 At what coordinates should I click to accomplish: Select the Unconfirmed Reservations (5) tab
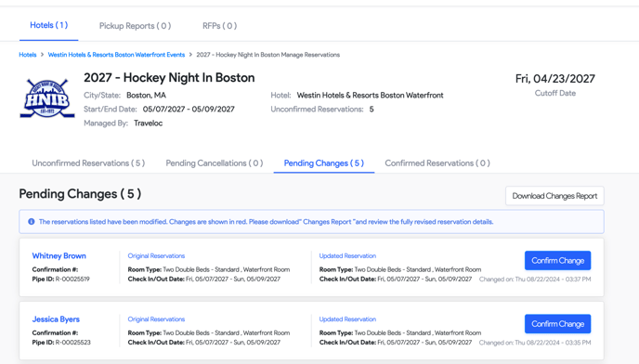(88, 163)
